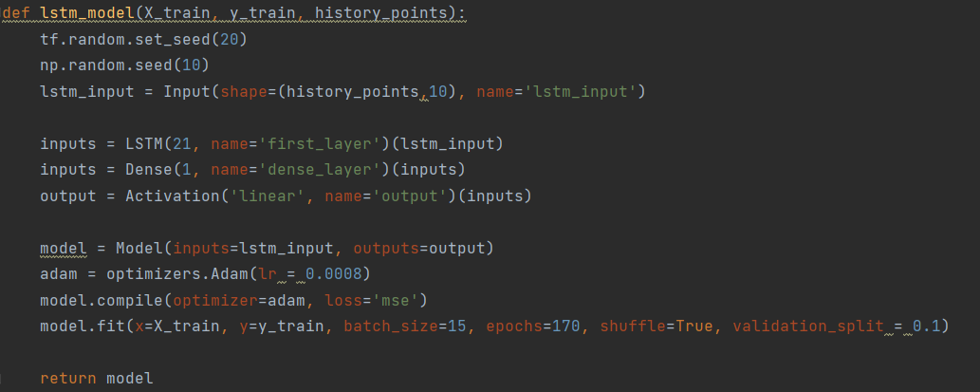Click the Input class call
This screenshot has width=980, height=392.
click(x=187, y=92)
